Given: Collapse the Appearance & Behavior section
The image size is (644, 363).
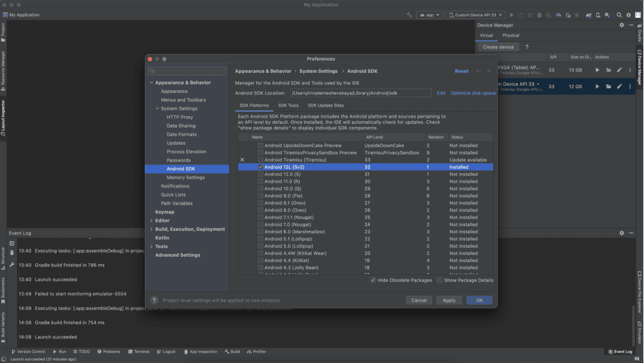Looking at the screenshot, I should (152, 82).
